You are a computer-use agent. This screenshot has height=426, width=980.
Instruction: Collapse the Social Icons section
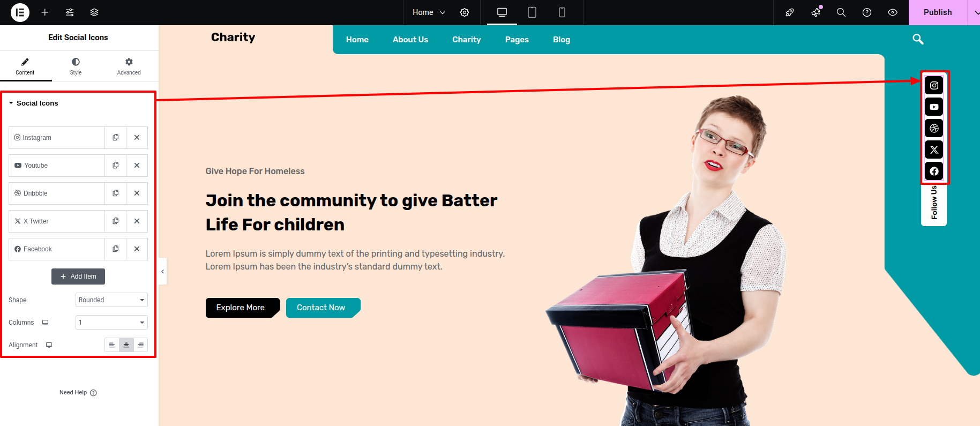click(x=33, y=103)
